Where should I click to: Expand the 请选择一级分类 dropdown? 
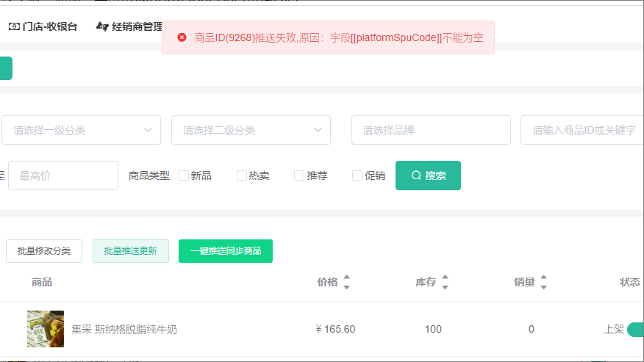click(81, 130)
